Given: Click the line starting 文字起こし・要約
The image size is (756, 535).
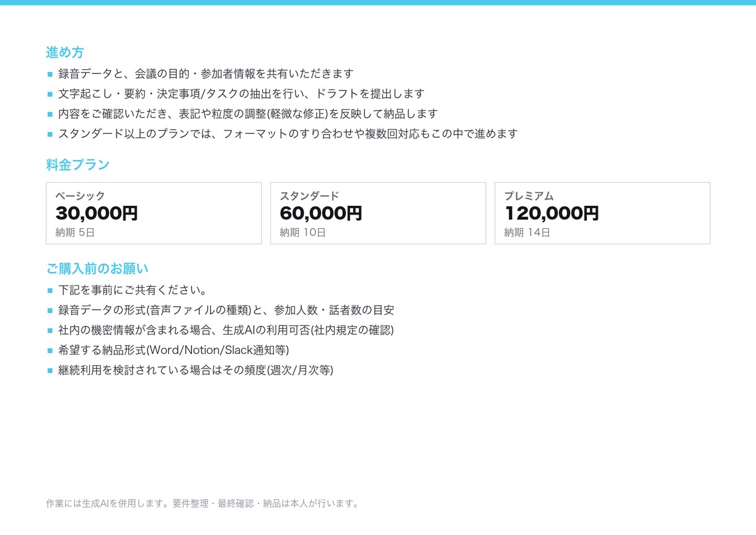Looking at the screenshot, I should point(241,94).
